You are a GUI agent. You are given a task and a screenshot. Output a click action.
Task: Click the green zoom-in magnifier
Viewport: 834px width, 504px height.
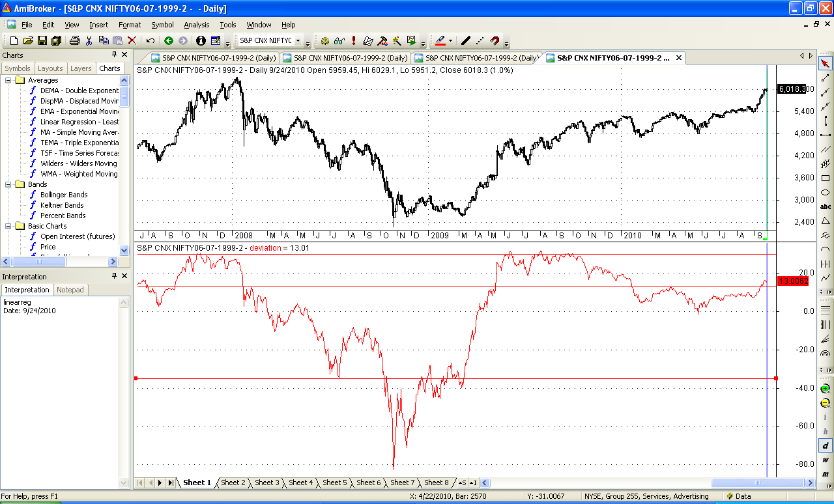click(826, 389)
